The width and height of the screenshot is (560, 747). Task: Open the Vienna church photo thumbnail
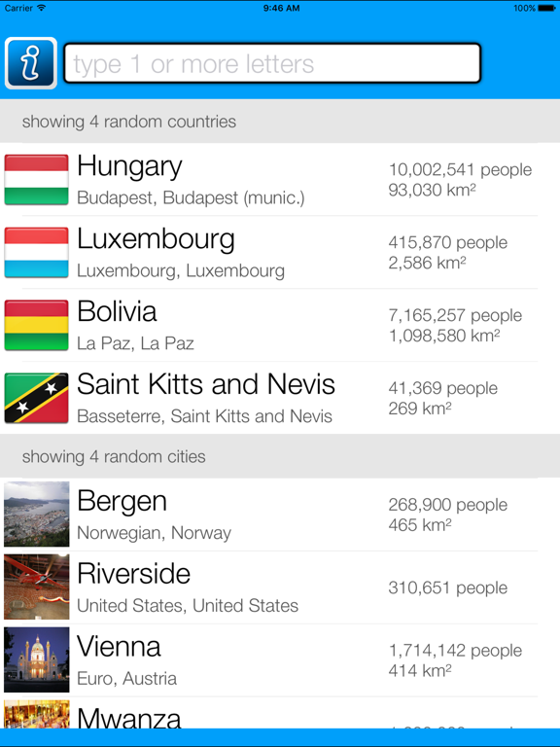[37, 659]
